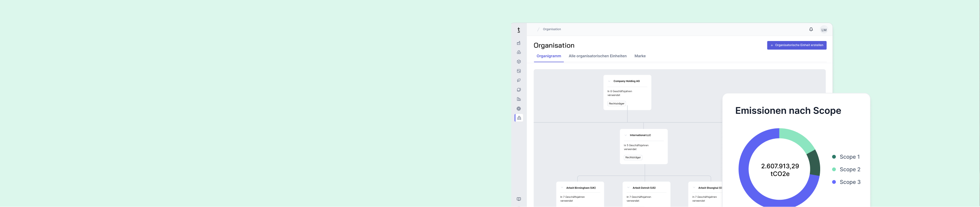Open the t logo home icon
The image size is (980, 207).
click(519, 30)
